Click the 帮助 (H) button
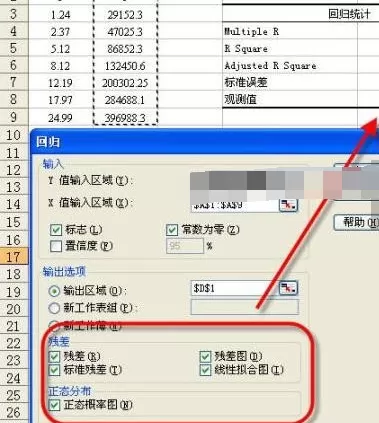 coord(357,222)
